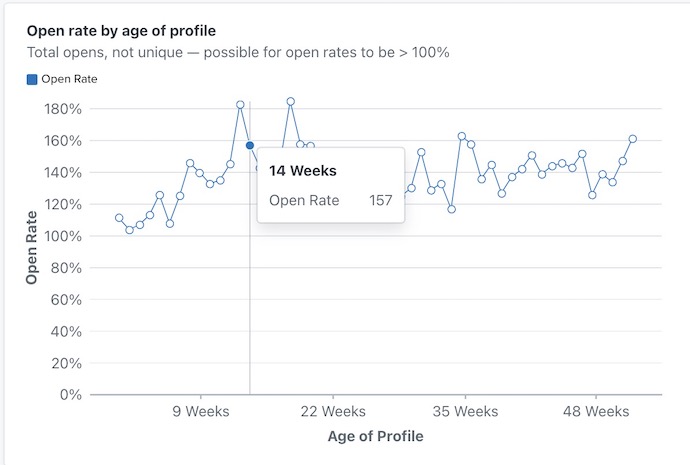Select the highest peak data point above tooltip

pos(290,101)
